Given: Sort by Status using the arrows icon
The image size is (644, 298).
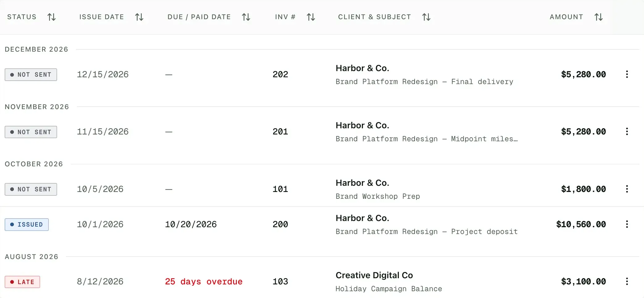Looking at the screenshot, I should coord(52,17).
